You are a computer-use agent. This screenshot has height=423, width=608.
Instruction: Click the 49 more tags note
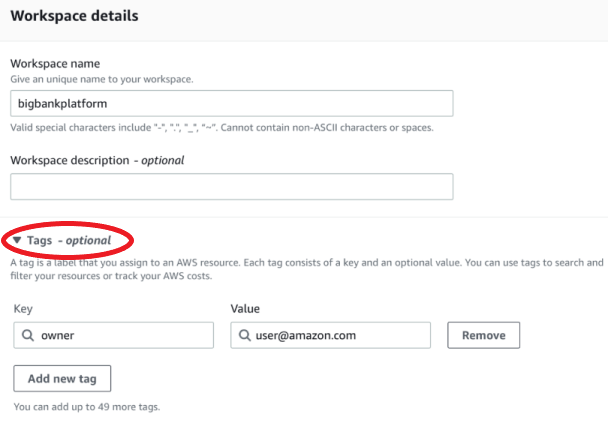[86, 407]
